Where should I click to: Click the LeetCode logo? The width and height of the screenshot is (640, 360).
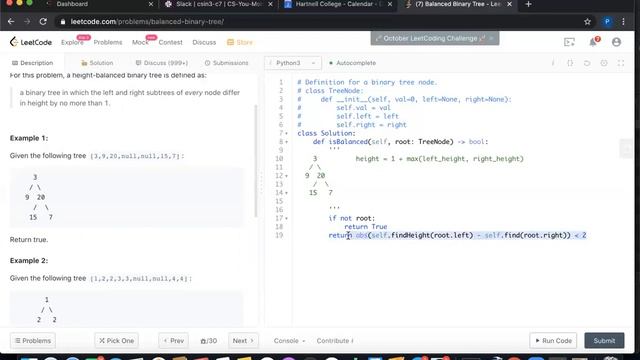pos(31,42)
